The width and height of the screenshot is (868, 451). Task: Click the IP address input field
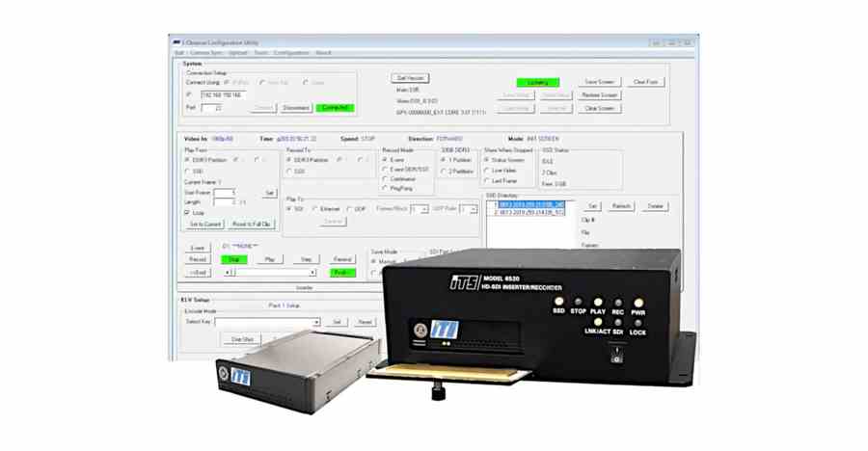tap(224, 94)
